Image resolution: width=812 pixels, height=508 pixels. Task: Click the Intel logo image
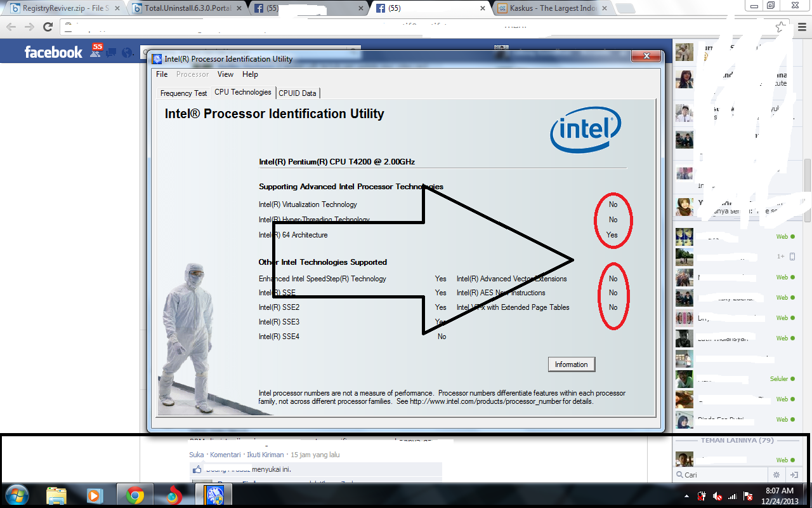click(586, 129)
